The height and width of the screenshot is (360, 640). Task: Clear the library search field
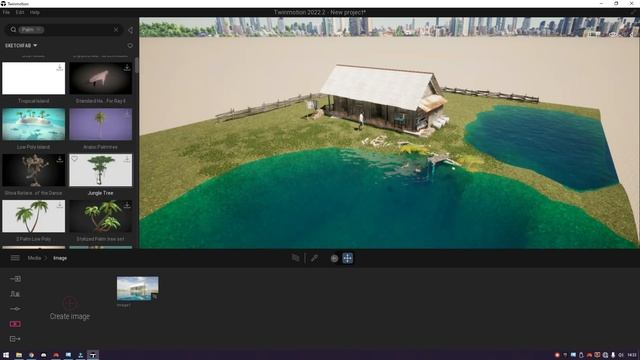(x=116, y=30)
